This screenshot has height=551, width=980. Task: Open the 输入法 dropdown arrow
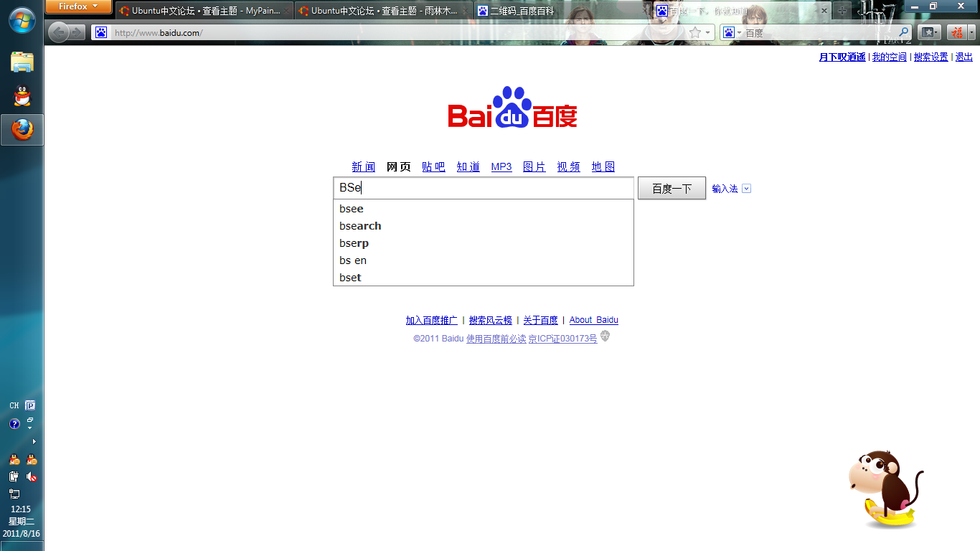coord(746,189)
